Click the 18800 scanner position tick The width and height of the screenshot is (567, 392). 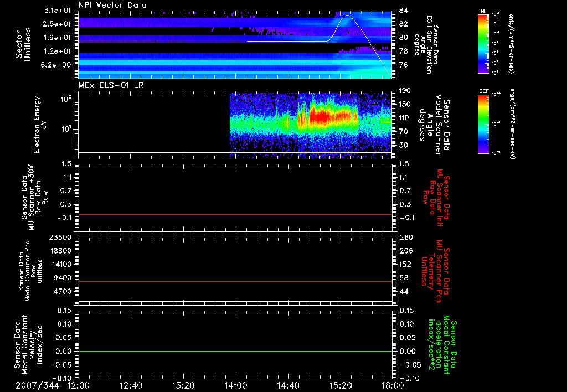coord(61,251)
